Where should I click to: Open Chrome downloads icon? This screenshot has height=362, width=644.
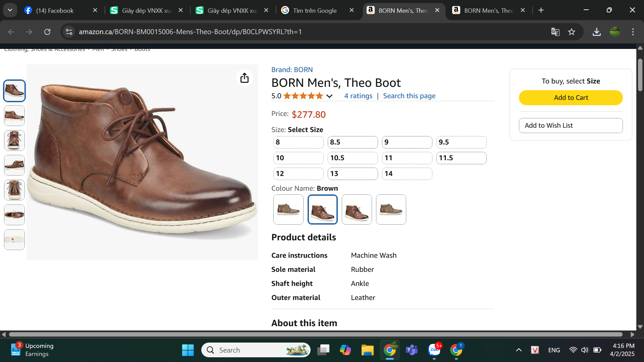coord(597,32)
